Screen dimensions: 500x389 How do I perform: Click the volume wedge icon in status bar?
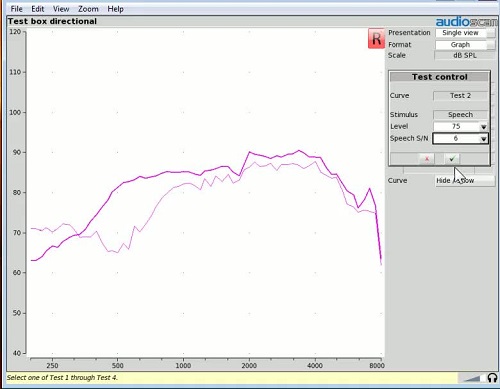pos(471,378)
